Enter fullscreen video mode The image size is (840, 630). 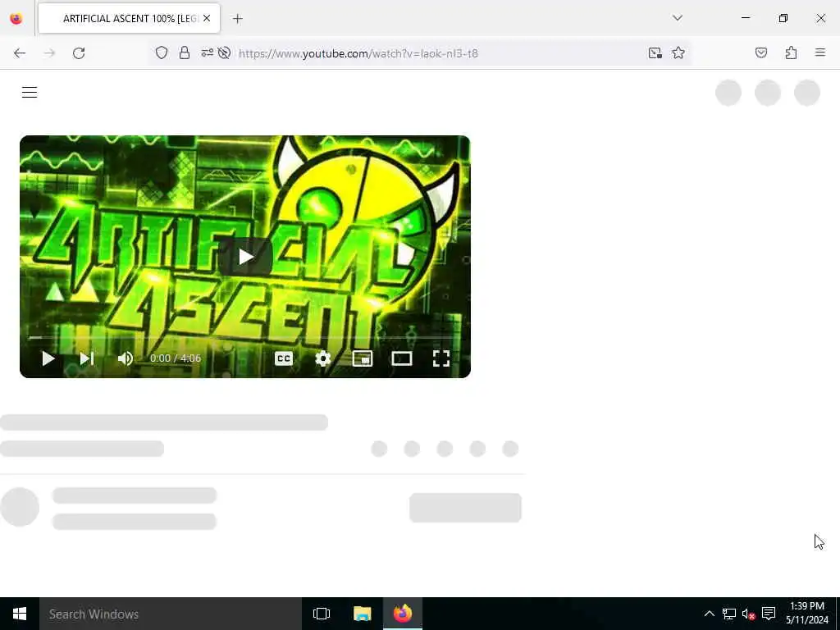[441, 358]
